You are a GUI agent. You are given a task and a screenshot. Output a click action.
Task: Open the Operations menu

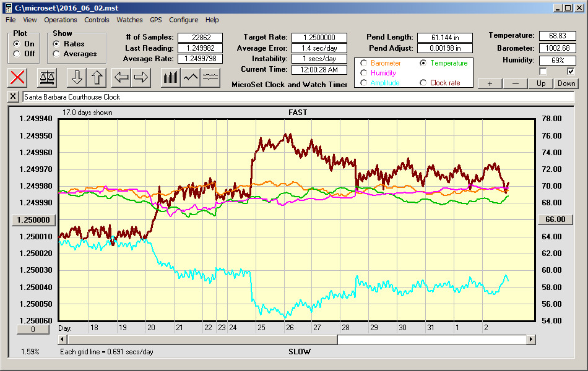(x=61, y=20)
